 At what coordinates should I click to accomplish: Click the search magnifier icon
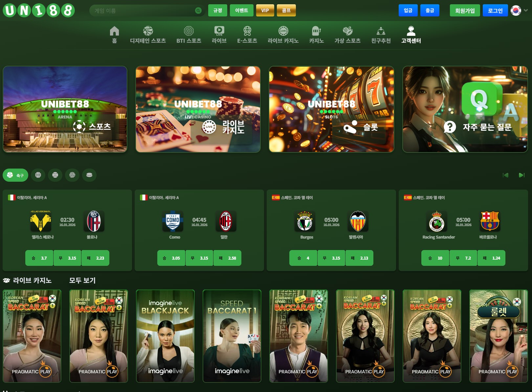198,11
